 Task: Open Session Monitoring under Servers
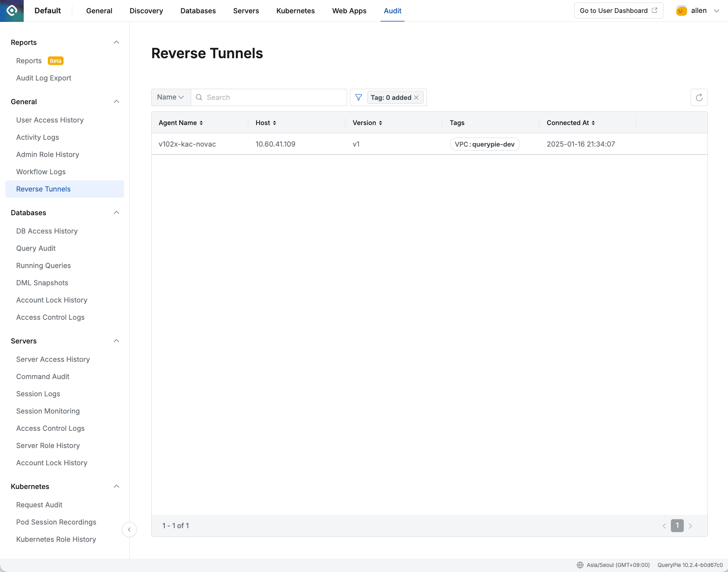click(48, 411)
